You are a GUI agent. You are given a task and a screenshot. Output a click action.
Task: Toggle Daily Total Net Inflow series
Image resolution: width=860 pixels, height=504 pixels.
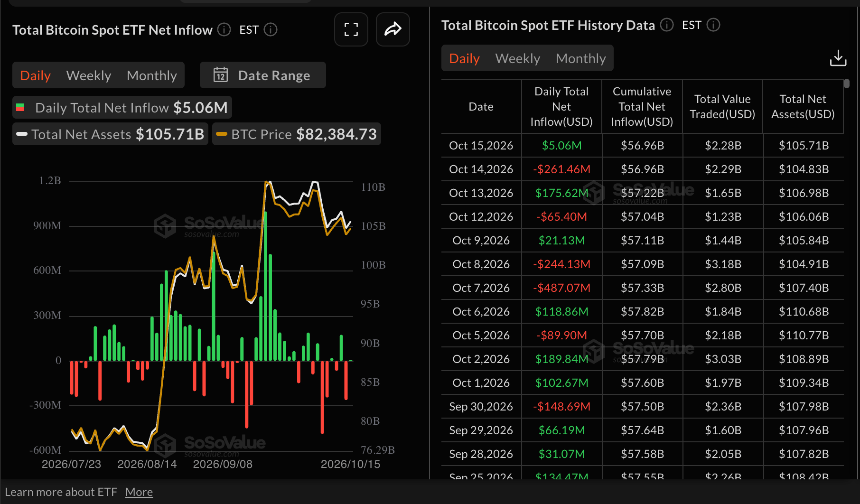coord(122,107)
